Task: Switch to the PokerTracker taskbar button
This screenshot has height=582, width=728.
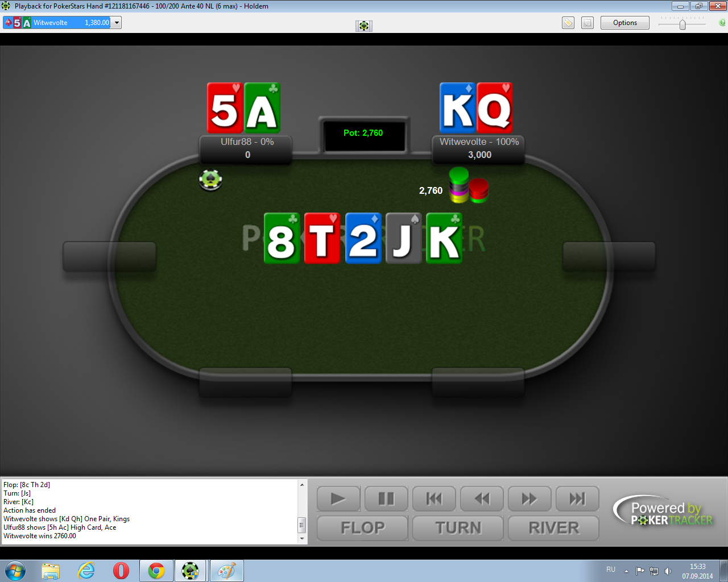Action: [x=191, y=571]
